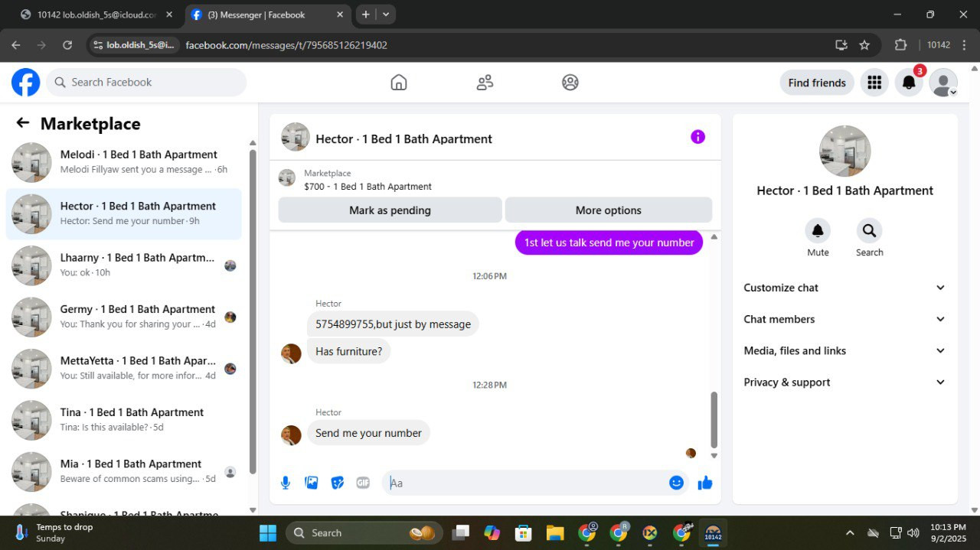The height and width of the screenshot is (550, 980).
Task: Expand Chat members section
Action: (x=845, y=319)
